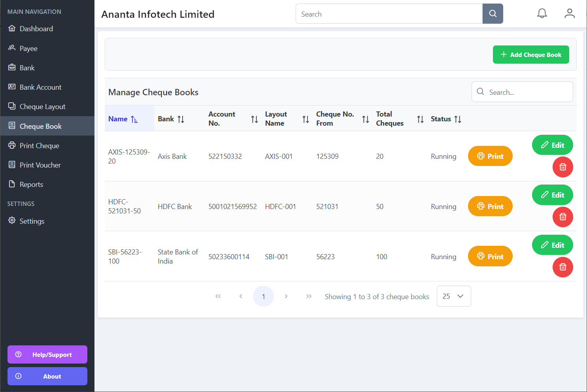The height and width of the screenshot is (392, 587).
Task: Open the Reports section
Action: coord(47,185)
